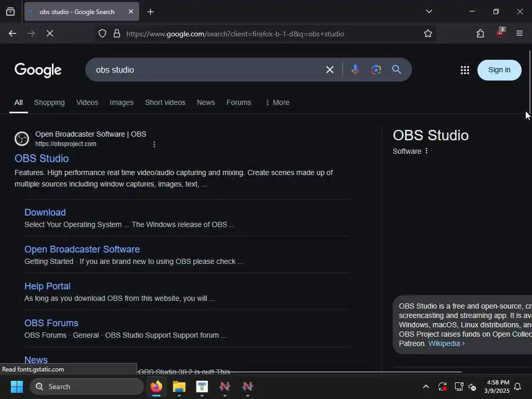Open the Download sitelink
The height and width of the screenshot is (399, 532).
click(45, 212)
